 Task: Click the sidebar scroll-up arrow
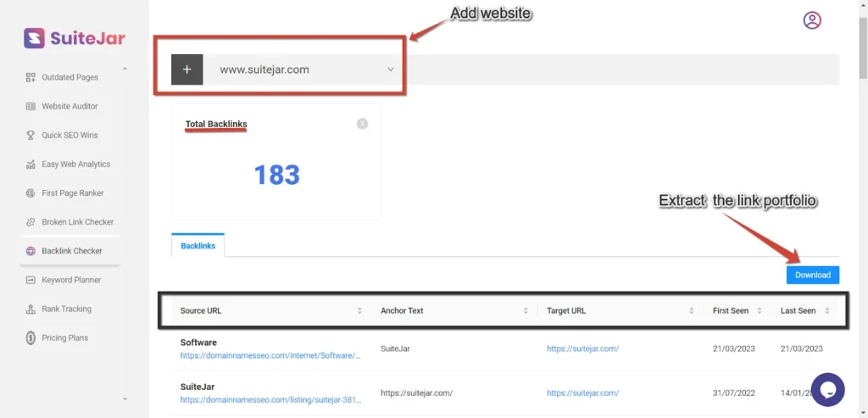point(125,69)
